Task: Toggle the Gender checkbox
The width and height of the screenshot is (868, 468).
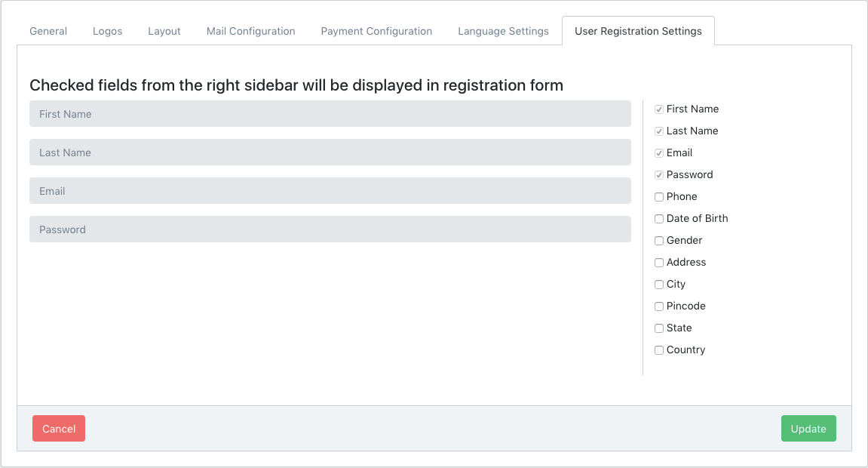Action: [x=659, y=241]
